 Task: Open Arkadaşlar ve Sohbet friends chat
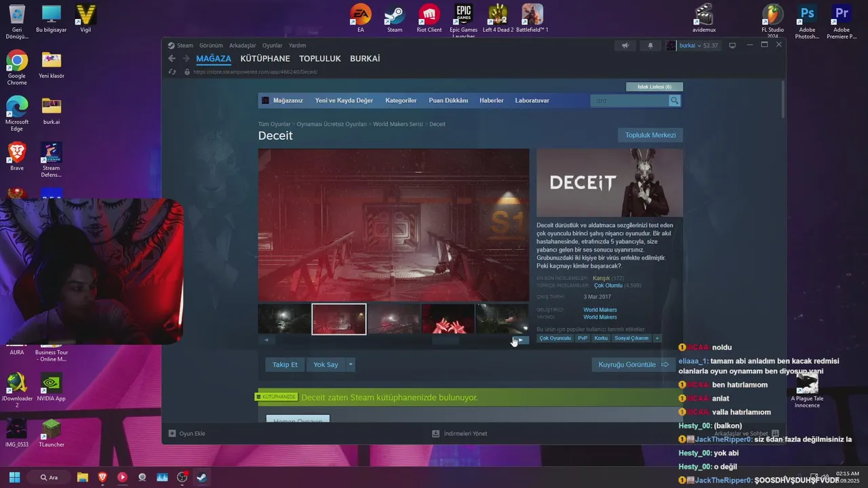point(747,433)
